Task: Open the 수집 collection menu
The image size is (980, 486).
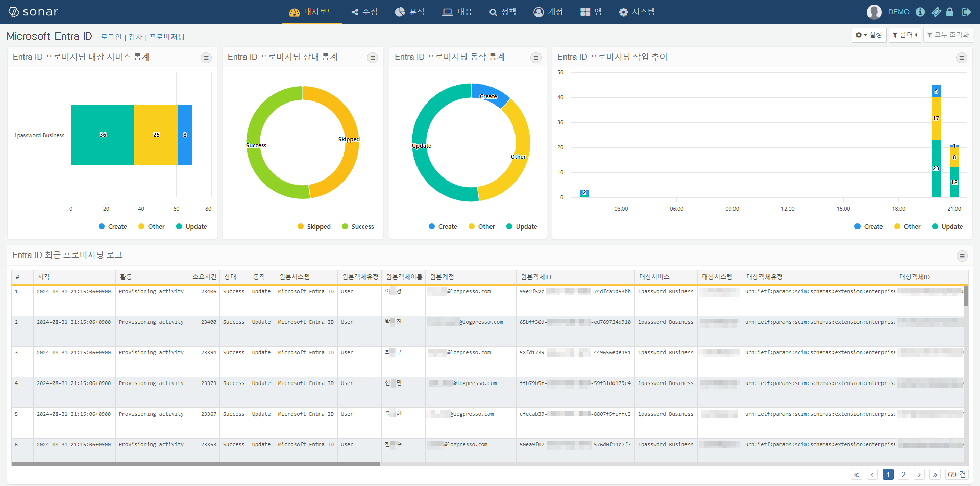Action: [x=364, y=12]
